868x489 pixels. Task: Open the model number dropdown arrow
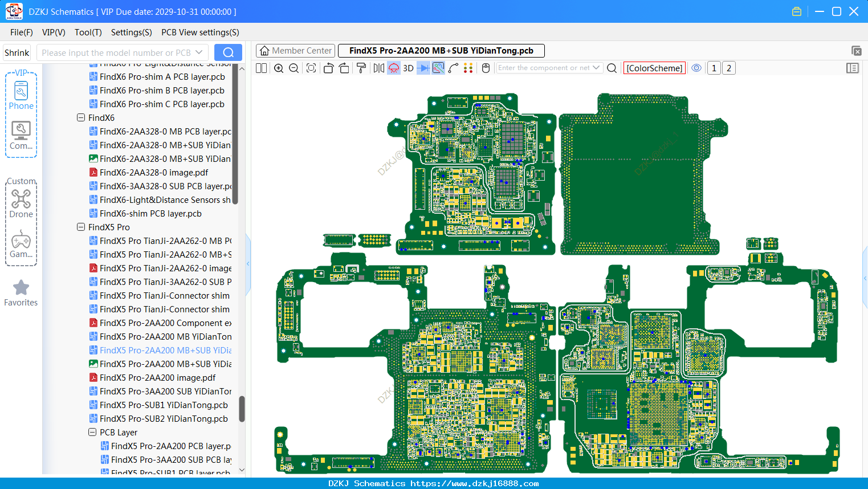(199, 52)
